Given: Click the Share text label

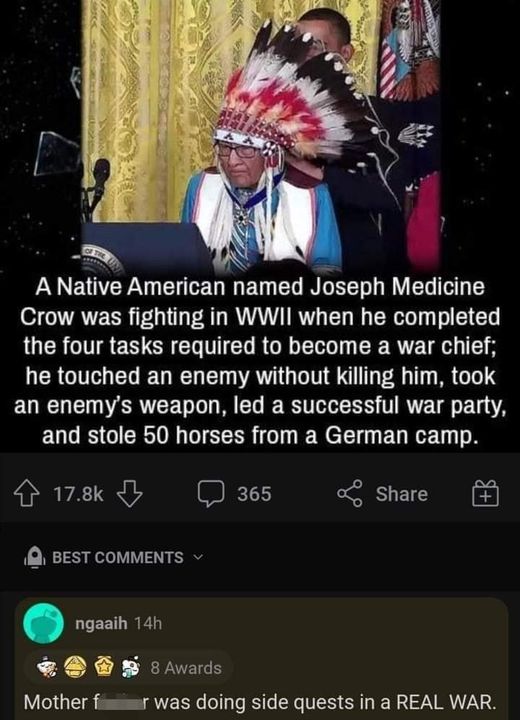Looking at the screenshot, I should [401, 494].
